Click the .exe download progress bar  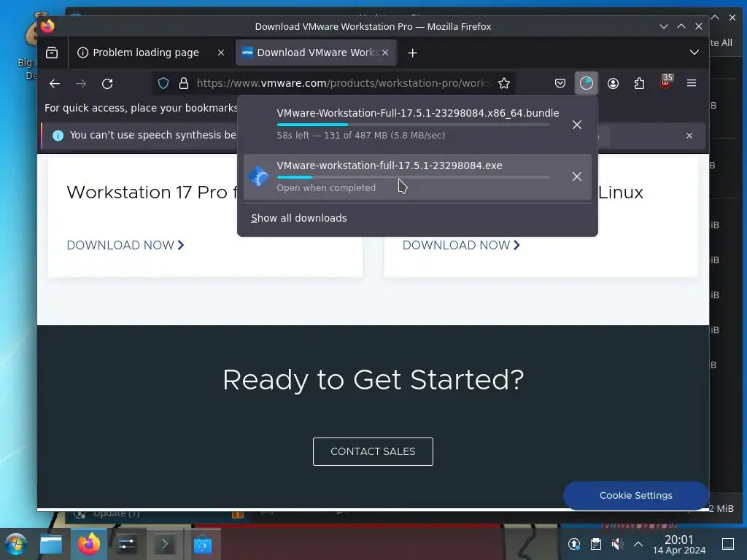(413, 177)
